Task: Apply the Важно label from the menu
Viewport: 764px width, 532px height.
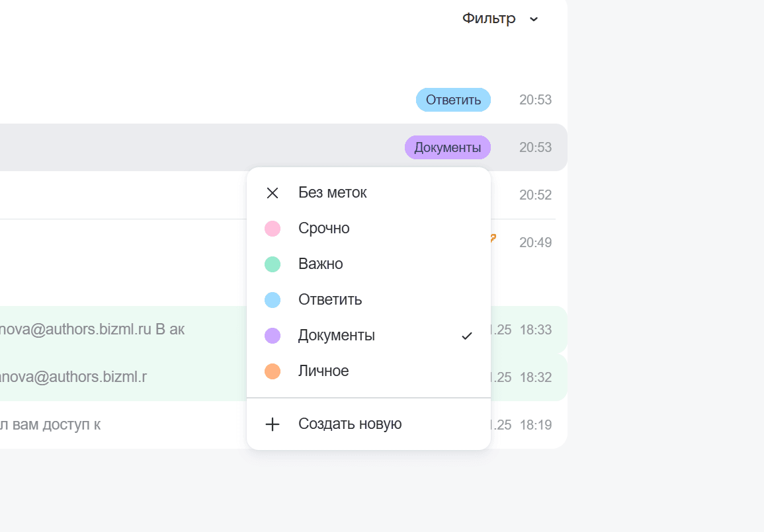Action: tap(320, 264)
